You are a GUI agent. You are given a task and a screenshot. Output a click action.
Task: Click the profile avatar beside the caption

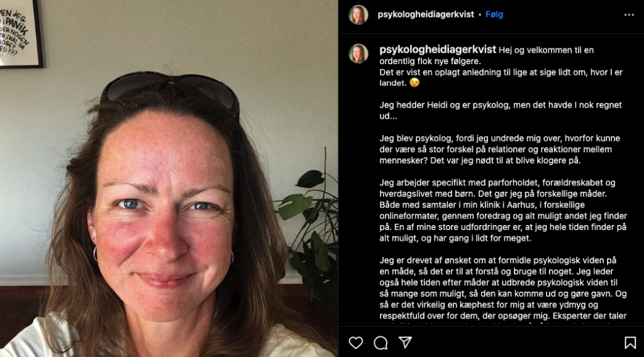coord(358,54)
